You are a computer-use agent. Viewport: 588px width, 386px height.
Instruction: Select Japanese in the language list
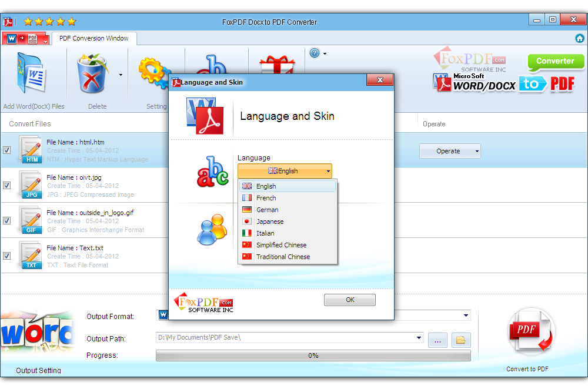tap(288, 221)
